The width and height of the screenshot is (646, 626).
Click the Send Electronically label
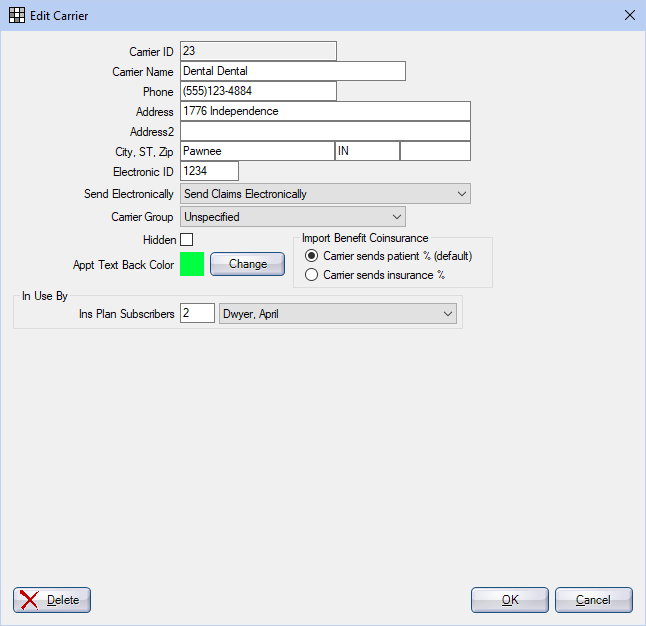click(129, 194)
